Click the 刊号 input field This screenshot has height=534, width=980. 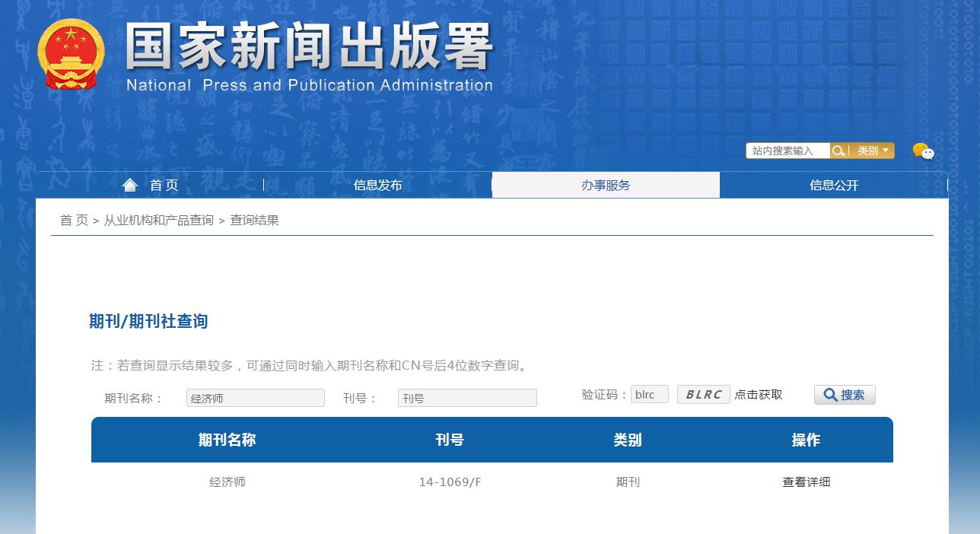467,397
